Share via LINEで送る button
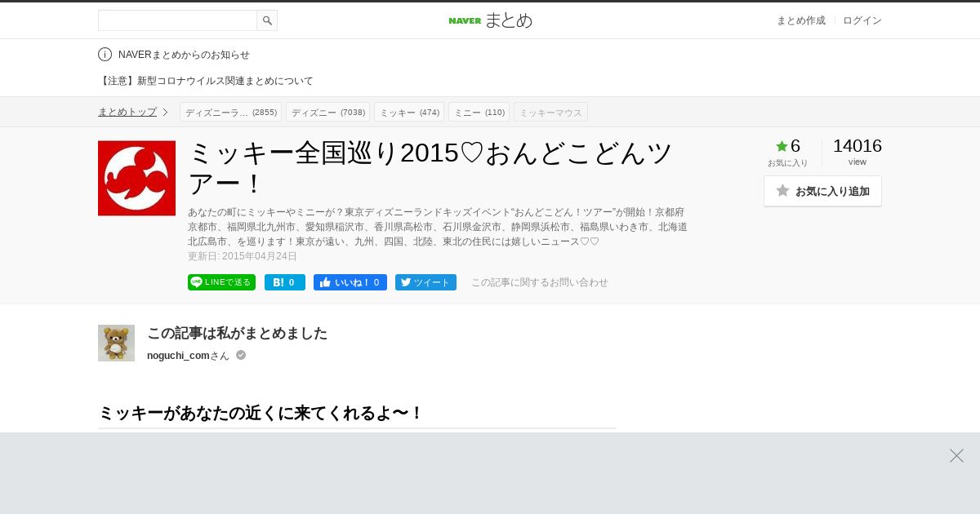Screen dimensions: 980x514 (x=221, y=282)
